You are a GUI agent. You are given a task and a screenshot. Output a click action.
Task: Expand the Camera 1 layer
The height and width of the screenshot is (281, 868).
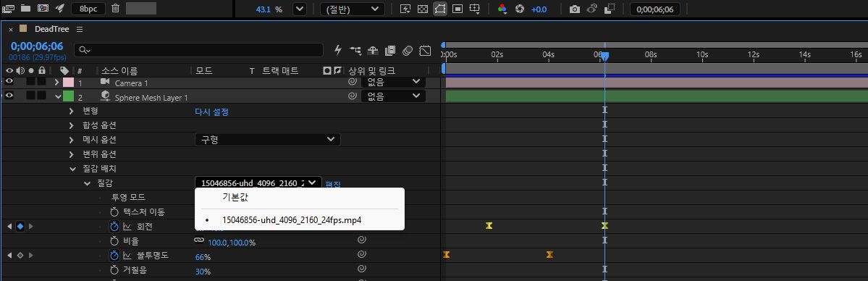point(56,82)
